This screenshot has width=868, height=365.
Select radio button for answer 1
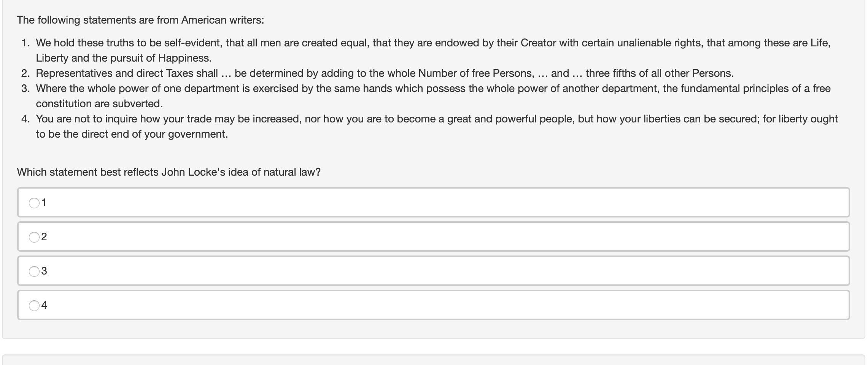point(34,203)
